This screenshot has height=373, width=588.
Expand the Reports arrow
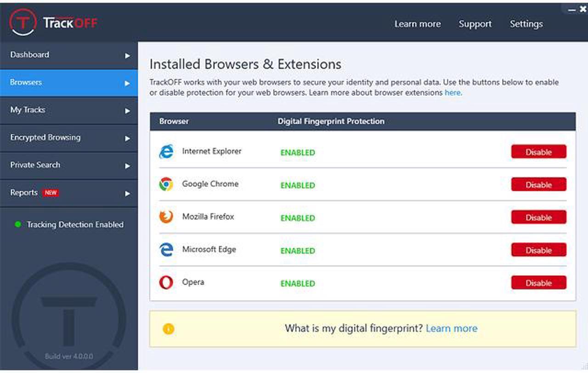(128, 194)
